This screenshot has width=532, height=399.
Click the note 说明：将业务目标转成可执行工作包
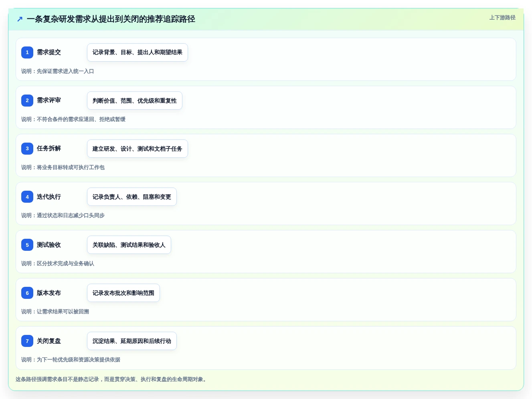(63, 167)
